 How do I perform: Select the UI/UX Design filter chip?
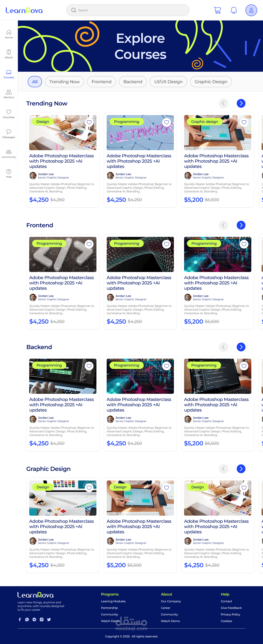[168, 82]
